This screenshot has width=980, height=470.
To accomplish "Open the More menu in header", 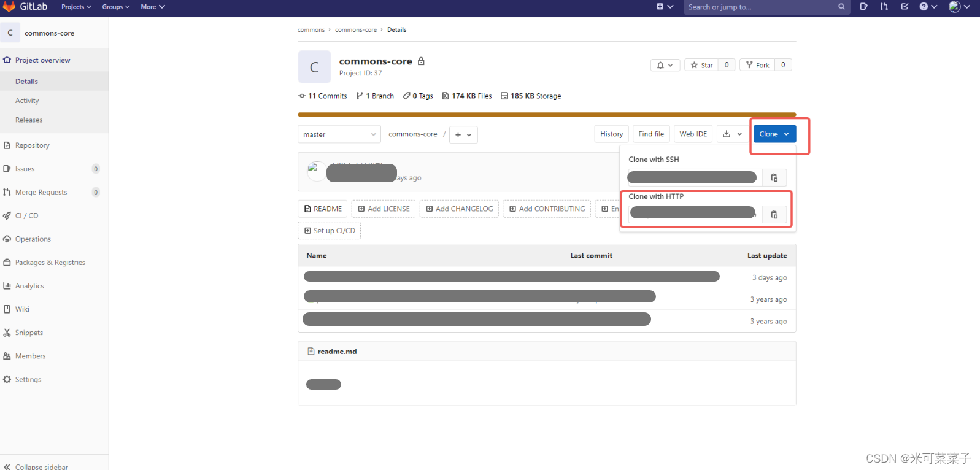I will (x=152, y=7).
